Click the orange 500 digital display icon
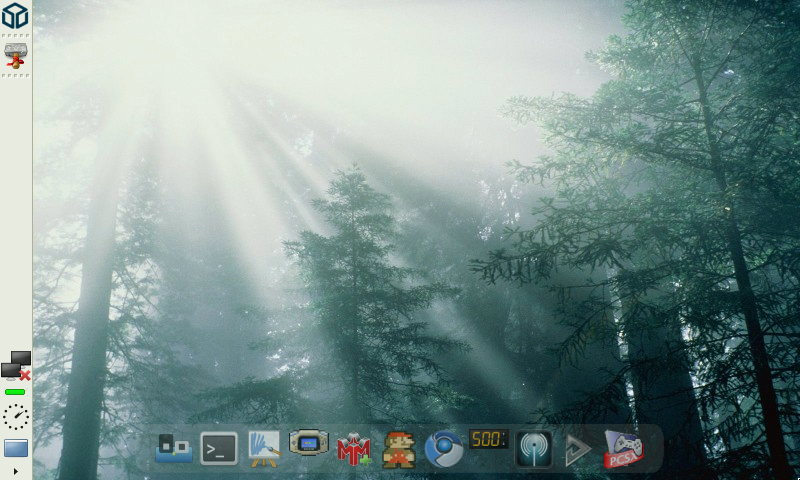 (x=489, y=439)
